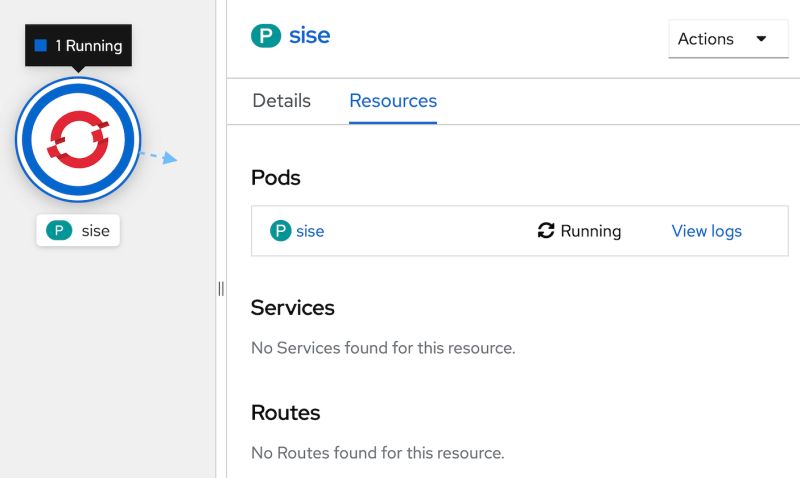
Task: Click the 1 Running tooltip text
Action: 88,46
